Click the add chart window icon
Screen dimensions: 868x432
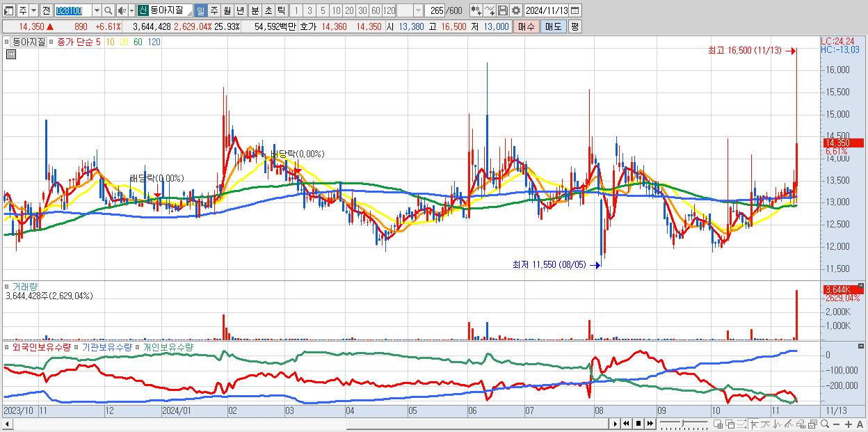coord(718,424)
